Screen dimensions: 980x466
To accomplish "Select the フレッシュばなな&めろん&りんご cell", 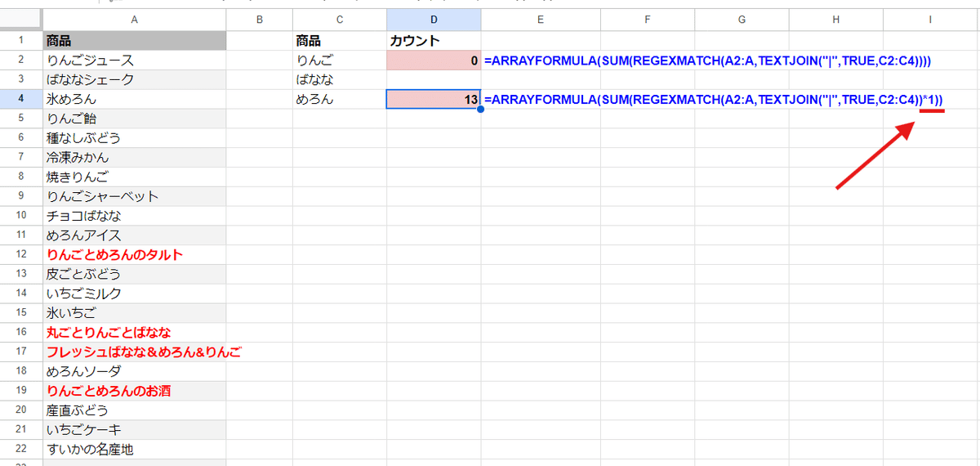I will (x=135, y=352).
